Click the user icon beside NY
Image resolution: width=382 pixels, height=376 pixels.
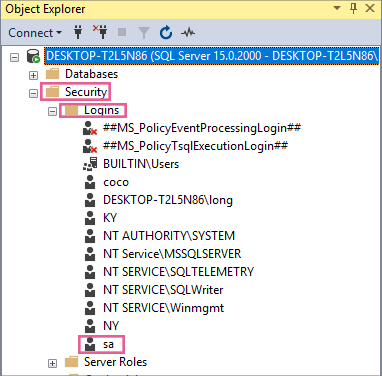90,326
